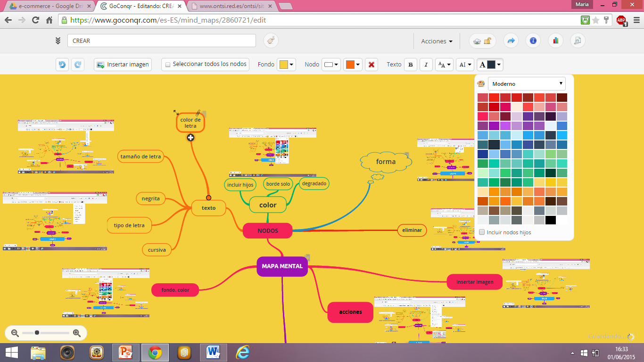The height and width of the screenshot is (362, 644).
Task: Select the 'MAPA MENTAL' central node
Action: click(x=282, y=266)
